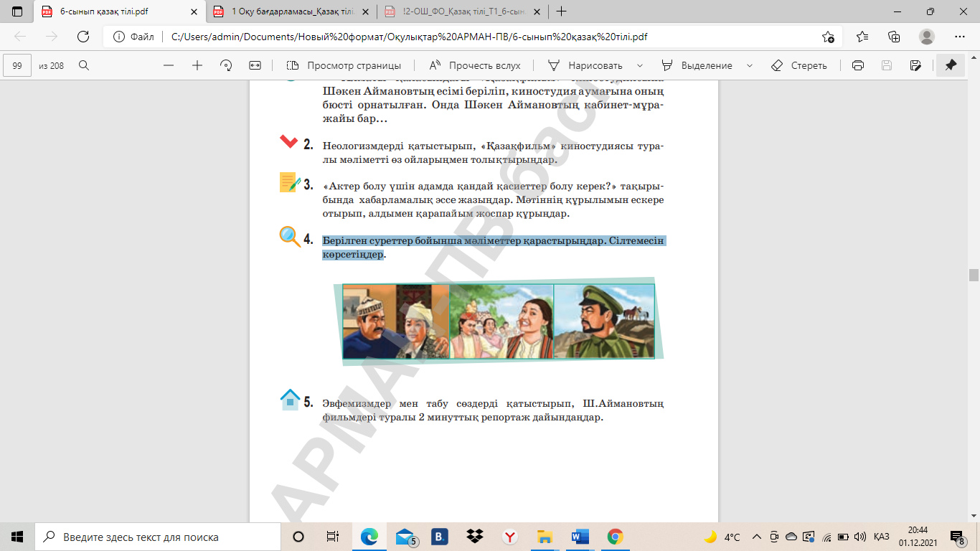Print the PDF document
980x551 pixels.
click(857, 65)
